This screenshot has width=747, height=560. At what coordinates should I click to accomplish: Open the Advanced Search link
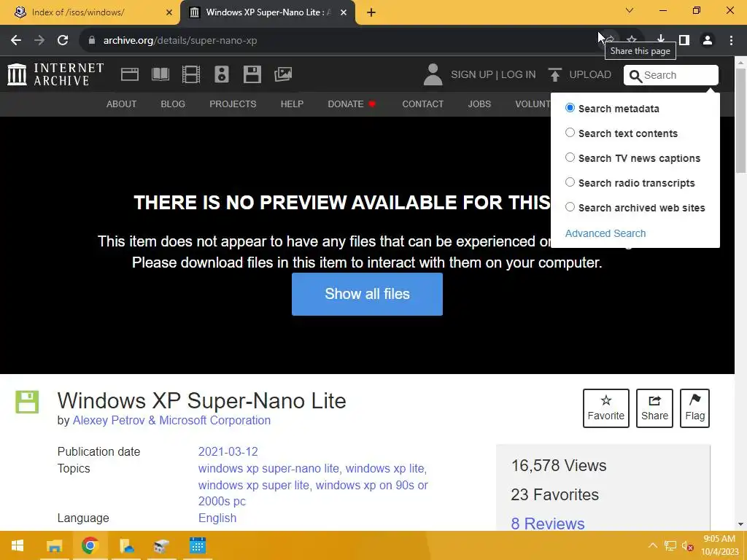point(605,233)
